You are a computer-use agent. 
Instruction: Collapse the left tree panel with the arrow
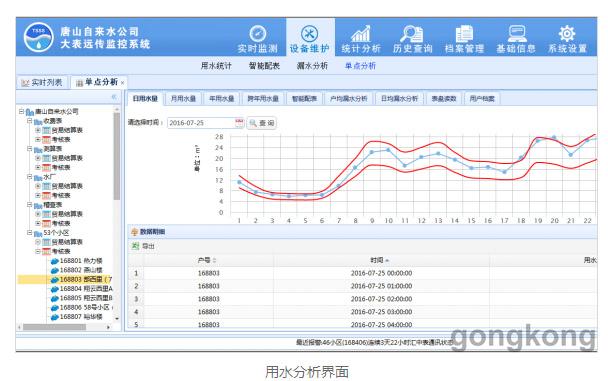click(x=114, y=97)
